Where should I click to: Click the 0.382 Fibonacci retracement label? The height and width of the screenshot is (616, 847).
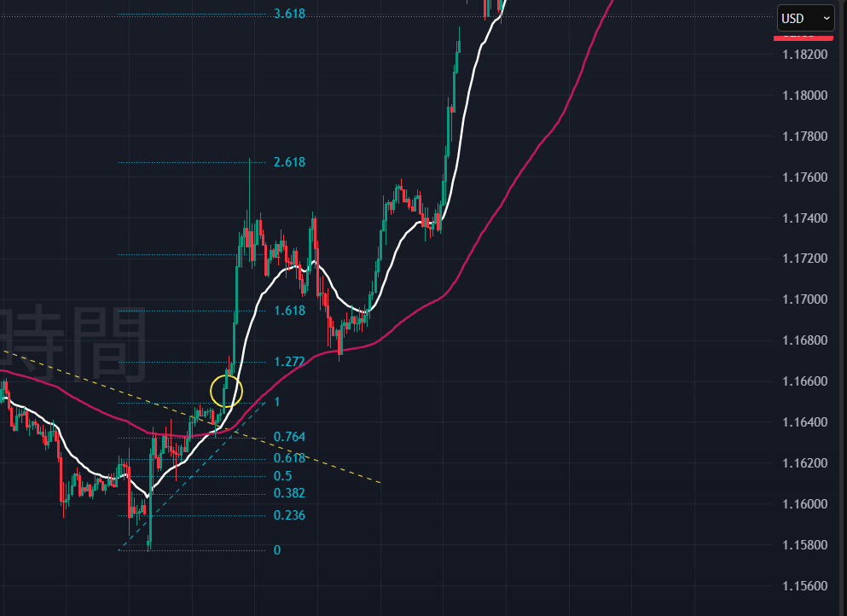(x=289, y=493)
